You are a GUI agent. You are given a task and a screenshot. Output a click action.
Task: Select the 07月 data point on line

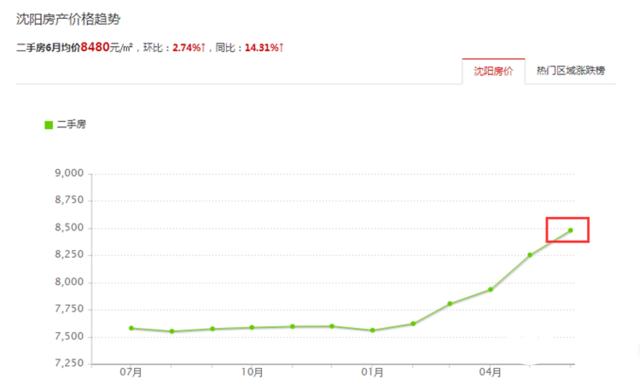coord(131,328)
